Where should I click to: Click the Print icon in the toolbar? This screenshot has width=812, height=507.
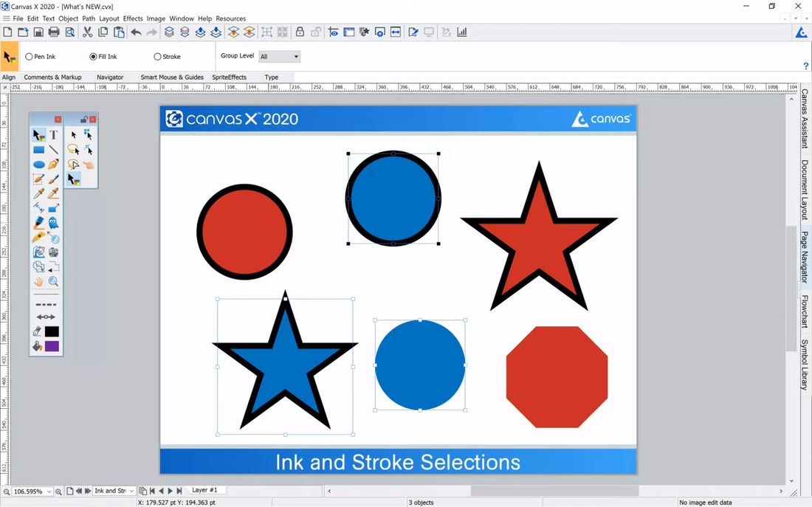(x=54, y=32)
